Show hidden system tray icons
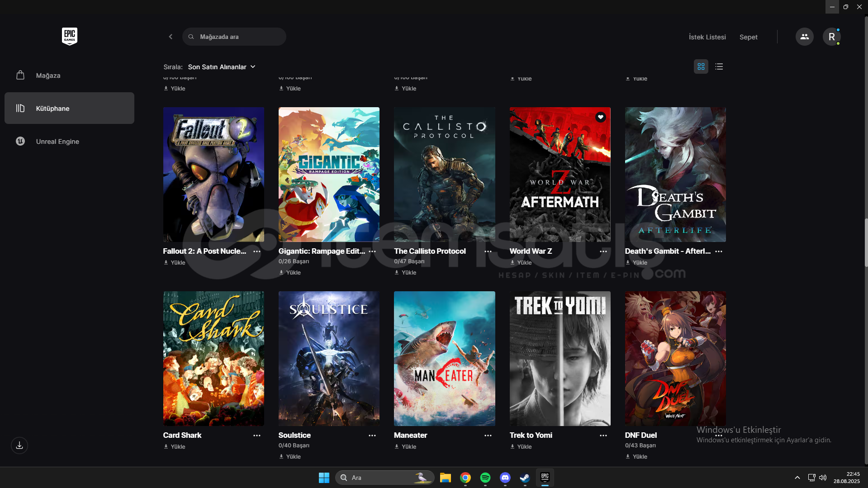This screenshot has width=868, height=488. coord(797,478)
